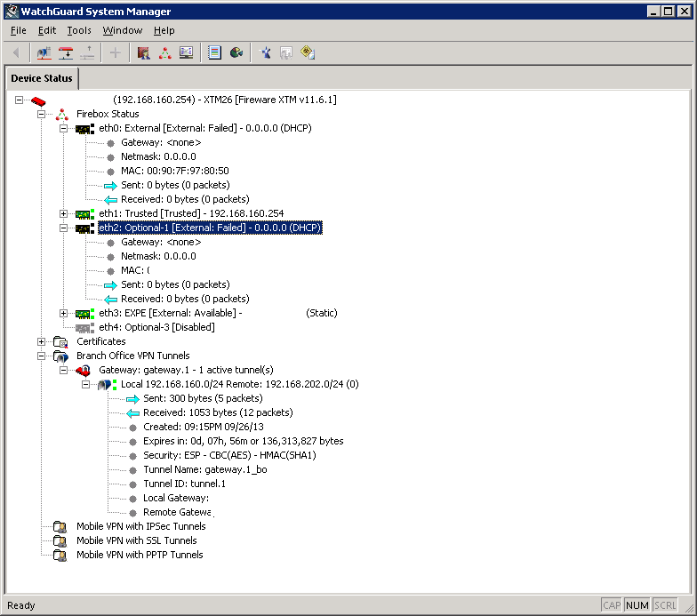
Task: Click the CAP indicator in status bar
Action: coord(612,605)
